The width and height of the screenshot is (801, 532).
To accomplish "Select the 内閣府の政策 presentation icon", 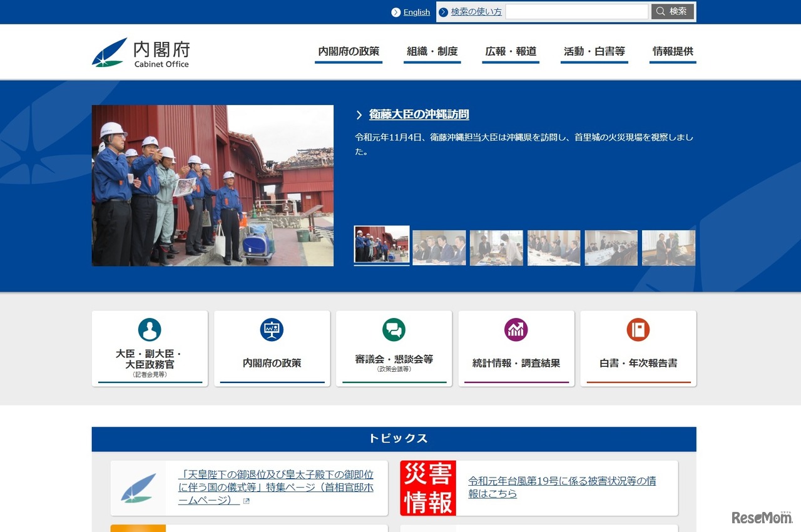I will (x=271, y=330).
